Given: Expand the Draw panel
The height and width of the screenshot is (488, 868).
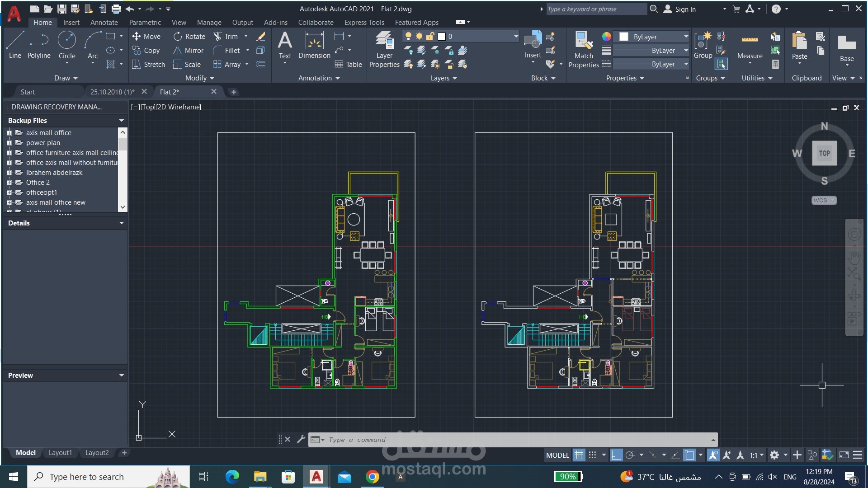Looking at the screenshot, I should [x=66, y=78].
